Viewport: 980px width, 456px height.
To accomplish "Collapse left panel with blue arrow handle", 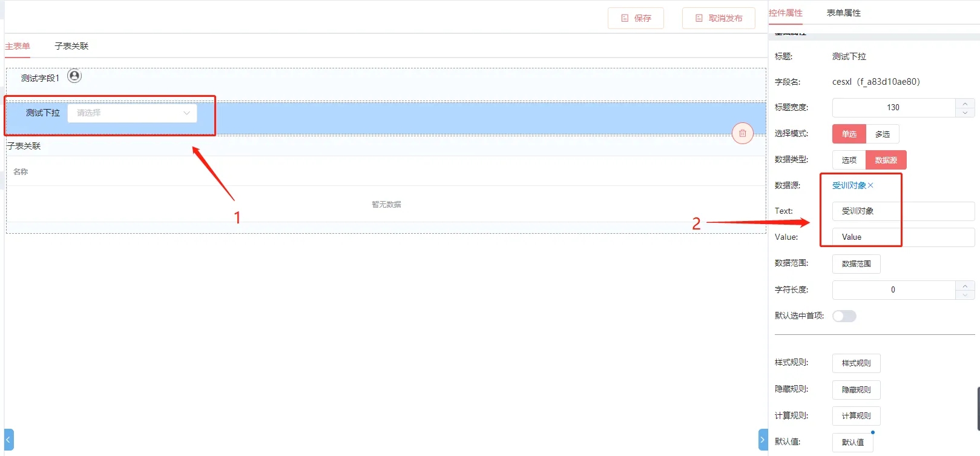I will coord(8,440).
